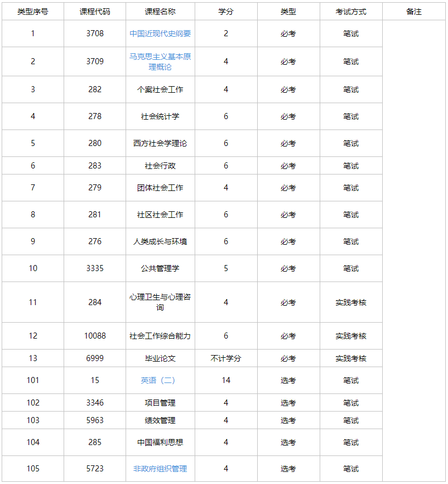
Task: Open the 中国近现代史纲要 course link
Action: click(x=160, y=33)
